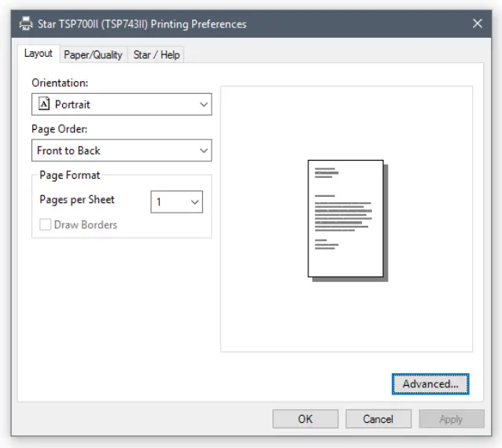
Task: Click the page layout preview thumbnail
Action: pyautogui.click(x=348, y=220)
